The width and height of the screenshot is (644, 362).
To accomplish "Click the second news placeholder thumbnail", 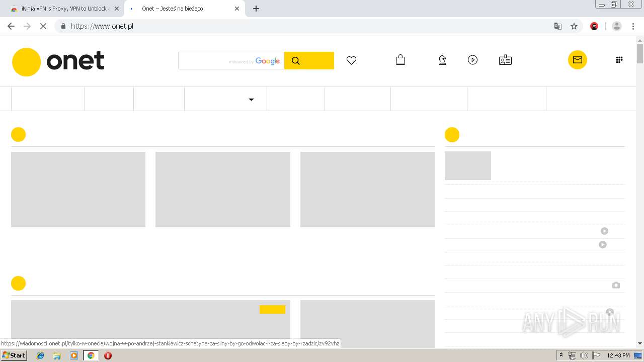I will point(223,190).
